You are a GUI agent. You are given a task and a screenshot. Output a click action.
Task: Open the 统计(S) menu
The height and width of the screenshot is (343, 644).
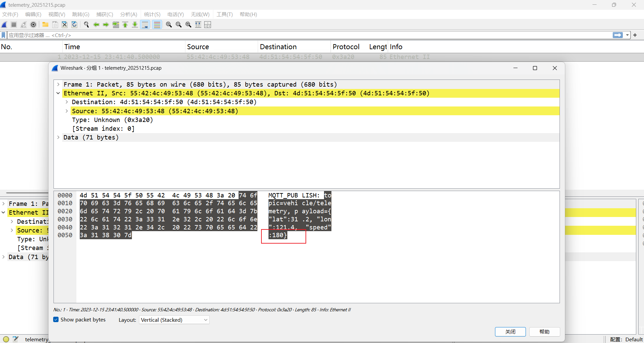pos(152,14)
